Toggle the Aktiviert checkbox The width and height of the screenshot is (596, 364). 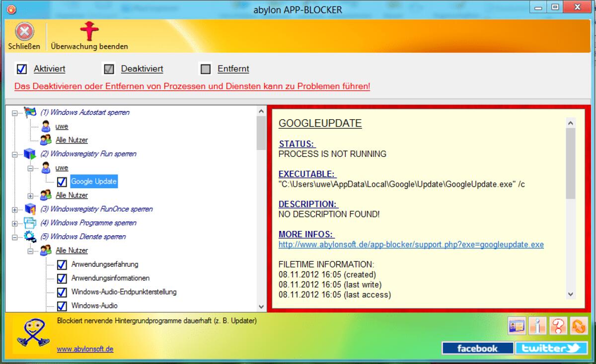click(x=21, y=69)
